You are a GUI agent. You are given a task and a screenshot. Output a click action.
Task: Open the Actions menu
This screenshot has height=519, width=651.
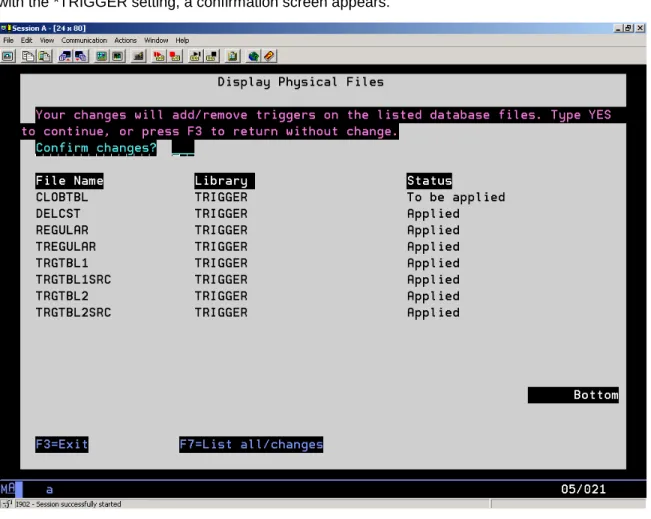[x=125, y=40]
